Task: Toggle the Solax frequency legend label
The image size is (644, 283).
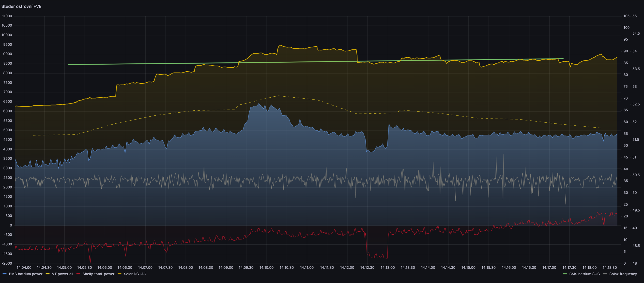Action: (x=623, y=274)
